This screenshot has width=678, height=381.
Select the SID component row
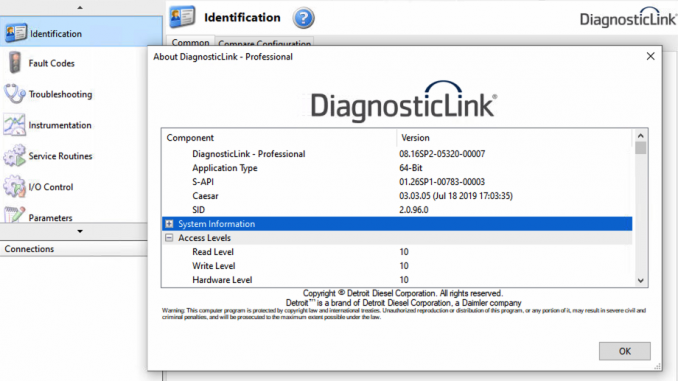397,210
